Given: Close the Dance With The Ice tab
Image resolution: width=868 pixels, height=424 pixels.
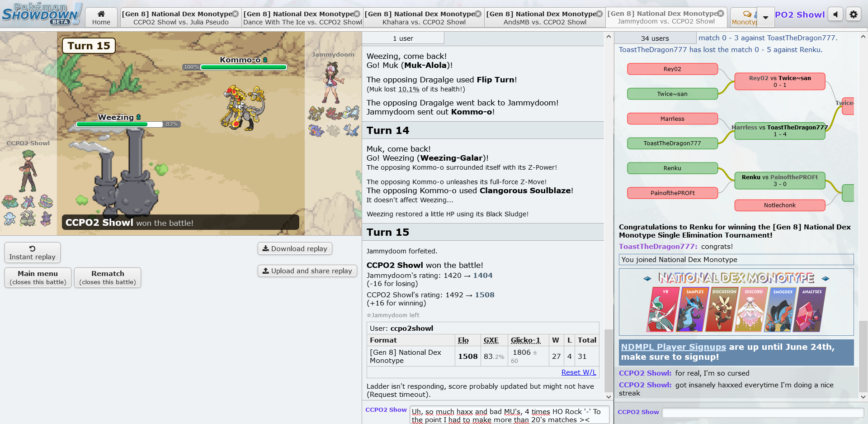Looking at the screenshot, I should [x=357, y=14].
